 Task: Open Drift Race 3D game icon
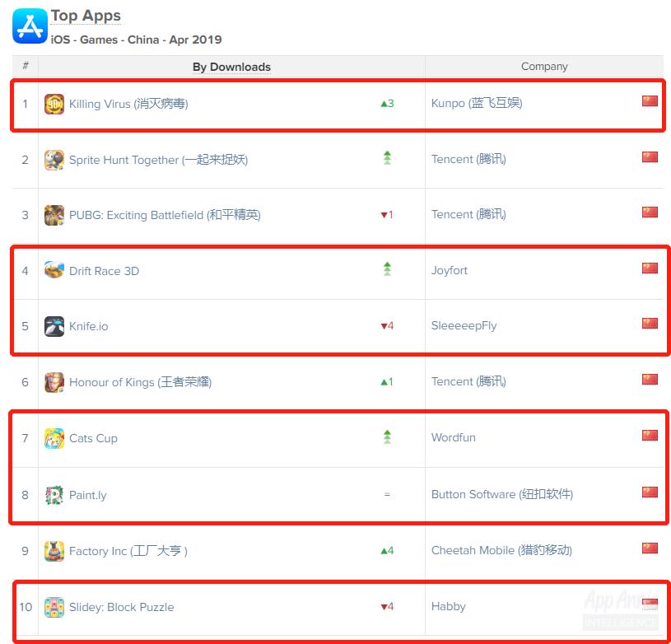pyautogui.click(x=54, y=271)
